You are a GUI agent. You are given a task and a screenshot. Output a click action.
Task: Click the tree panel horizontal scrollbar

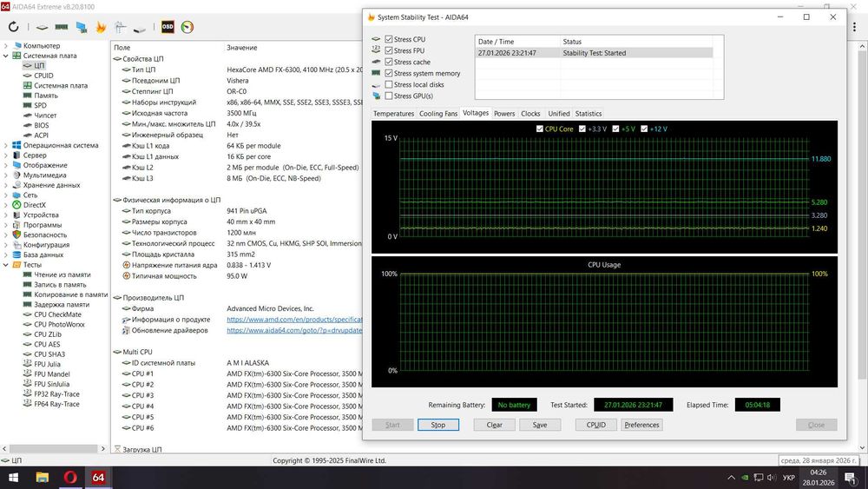53,448
